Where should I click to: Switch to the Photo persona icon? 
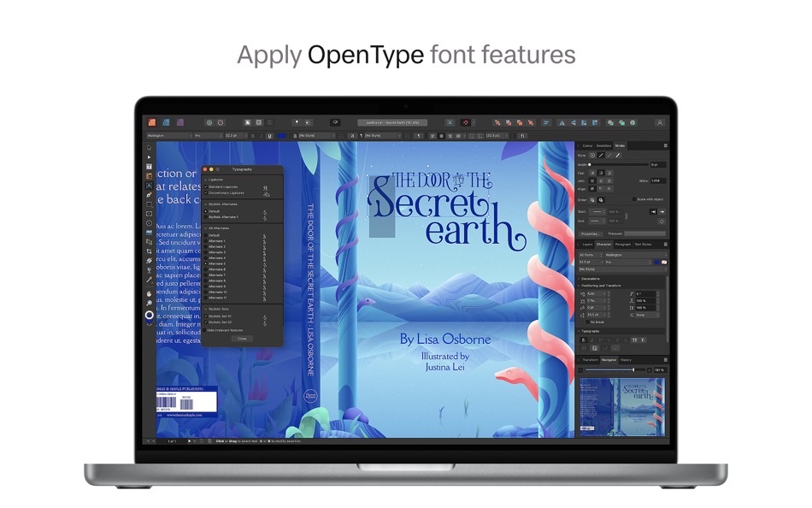coord(180,123)
